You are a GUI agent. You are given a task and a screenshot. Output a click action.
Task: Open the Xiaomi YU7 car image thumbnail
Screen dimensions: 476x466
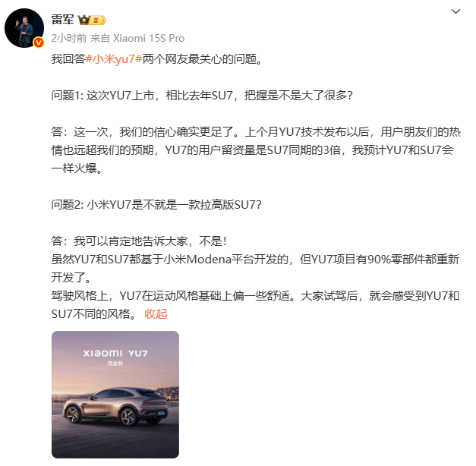tap(115, 395)
